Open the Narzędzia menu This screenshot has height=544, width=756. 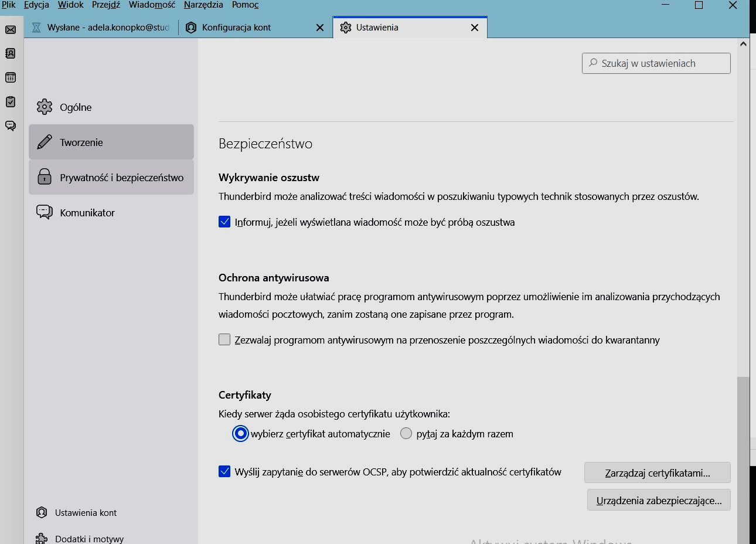pyautogui.click(x=203, y=5)
